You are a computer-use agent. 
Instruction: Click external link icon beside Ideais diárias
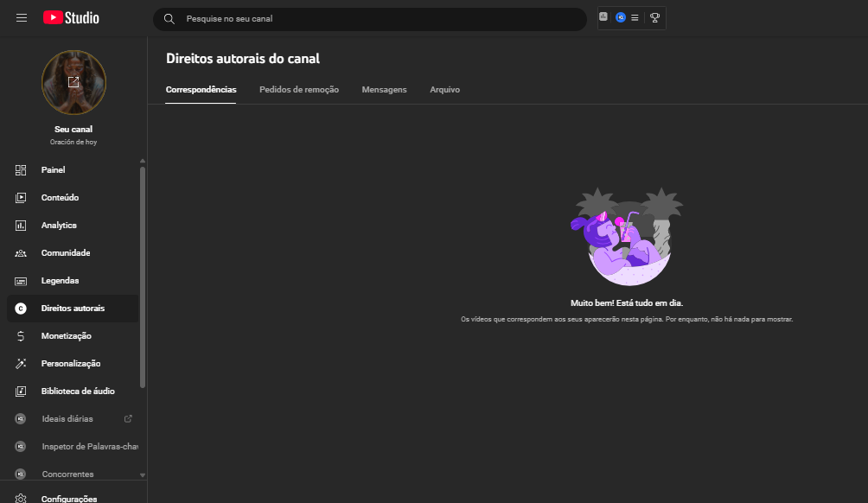(x=128, y=419)
